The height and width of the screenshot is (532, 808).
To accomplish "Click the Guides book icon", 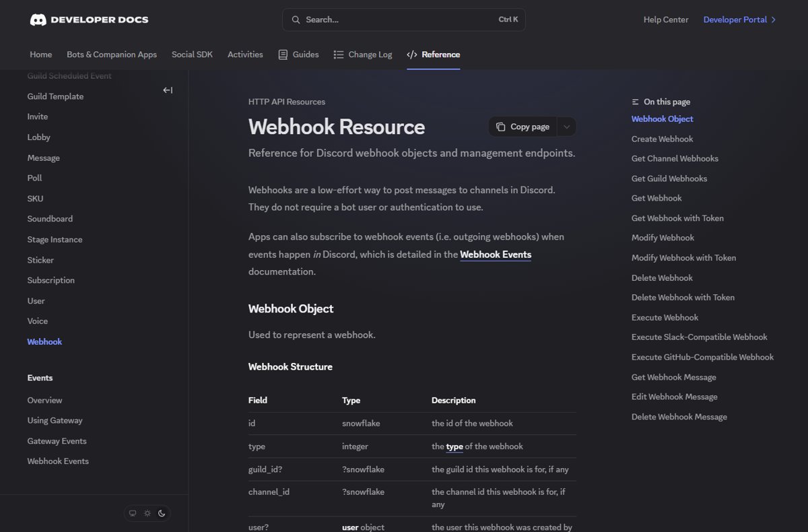I will pos(283,55).
